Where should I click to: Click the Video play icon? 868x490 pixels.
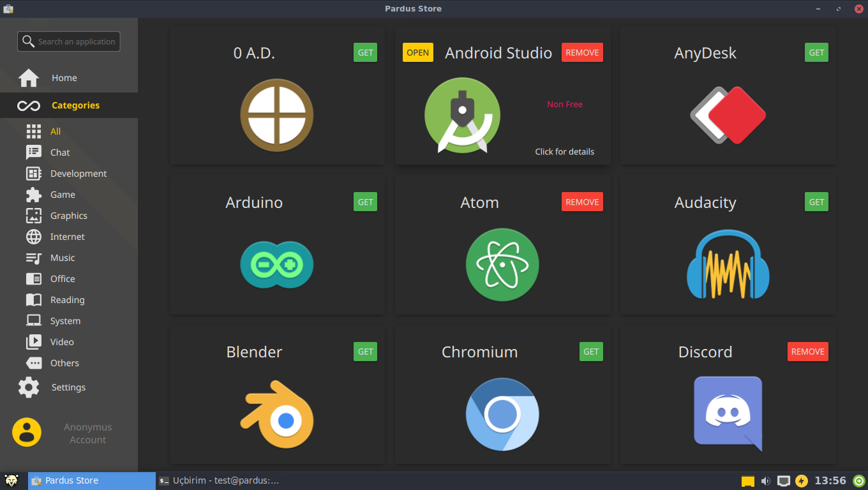pyautogui.click(x=34, y=342)
